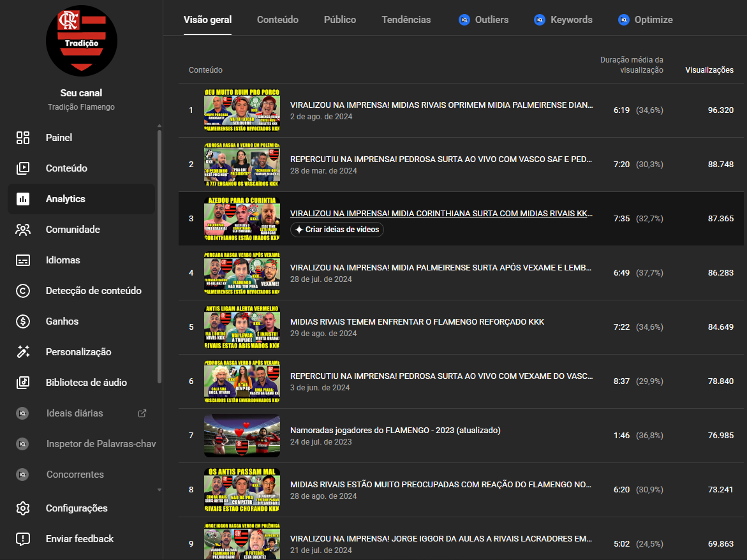The height and width of the screenshot is (560, 747).
Task: Select Analytics in the sidebar
Action: (82, 199)
